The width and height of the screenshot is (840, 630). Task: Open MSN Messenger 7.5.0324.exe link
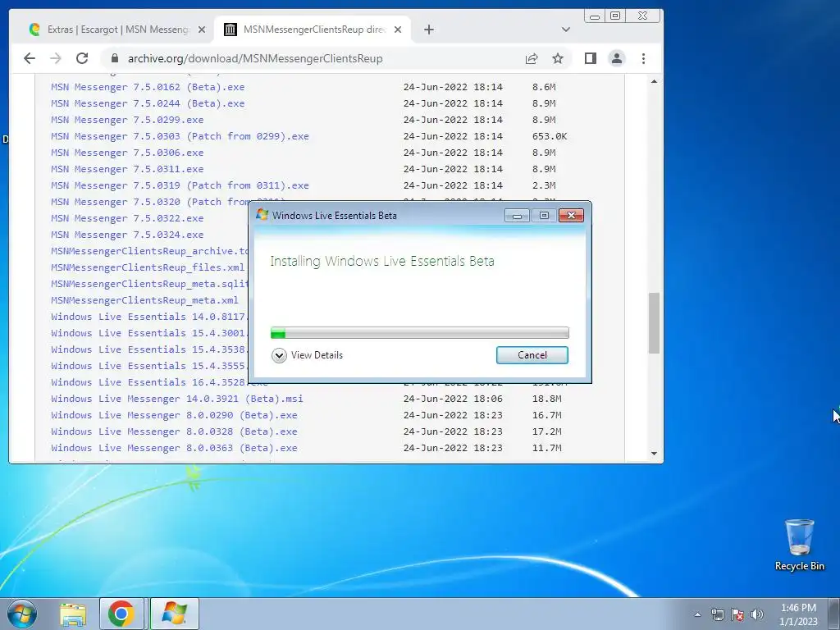tap(127, 235)
